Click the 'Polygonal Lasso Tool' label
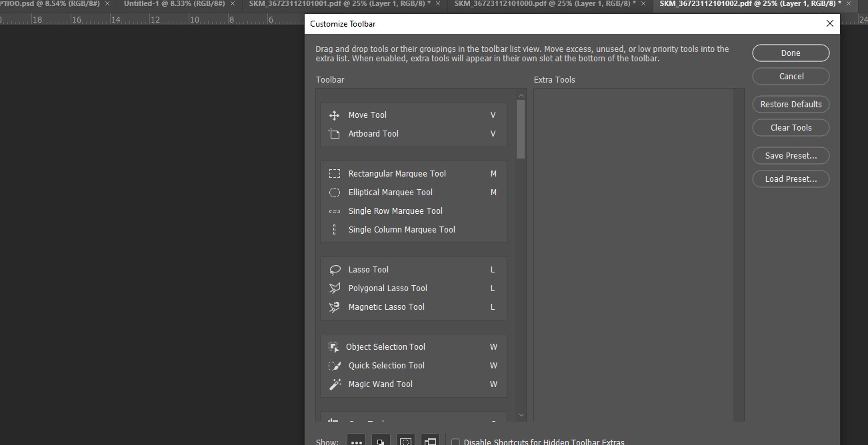The width and height of the screenshot is (868, 445). tap(388, 288)
